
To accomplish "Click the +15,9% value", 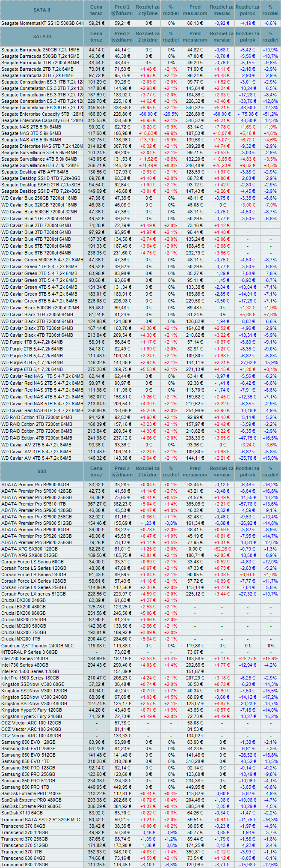I will [270, 658].
